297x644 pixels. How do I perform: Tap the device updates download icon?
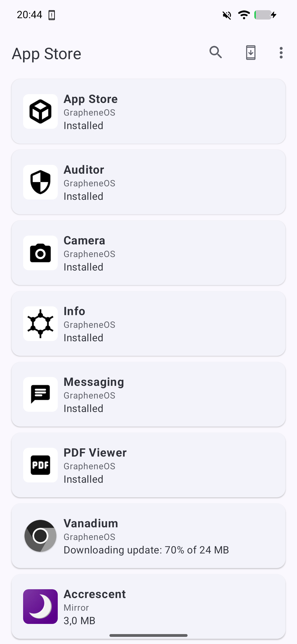(251, 53)
